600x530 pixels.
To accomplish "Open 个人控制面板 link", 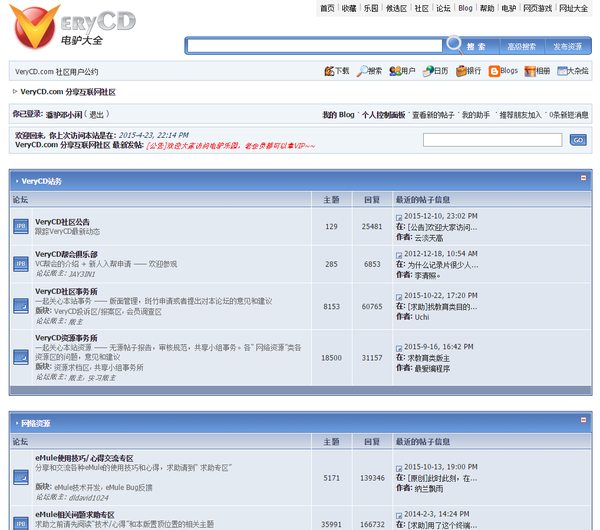I will (x=383, y=115).
